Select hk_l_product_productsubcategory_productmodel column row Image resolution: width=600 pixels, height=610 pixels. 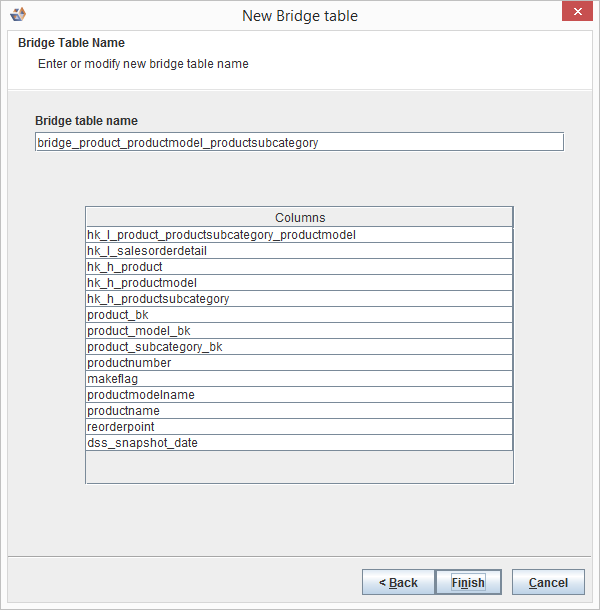coord(299,235)
